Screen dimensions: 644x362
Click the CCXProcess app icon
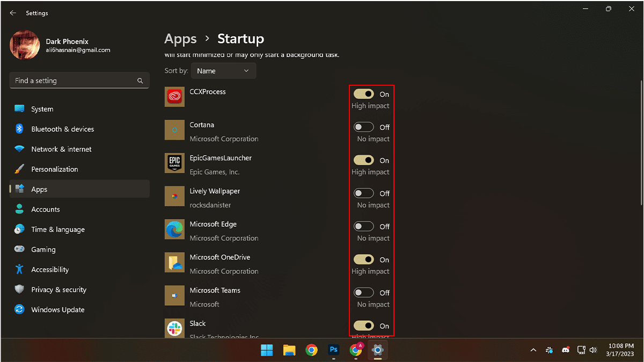[174, 97]
